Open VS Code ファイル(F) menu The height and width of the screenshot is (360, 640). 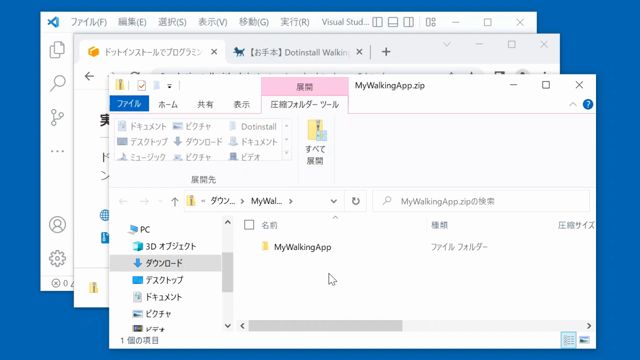coord(89,22)
